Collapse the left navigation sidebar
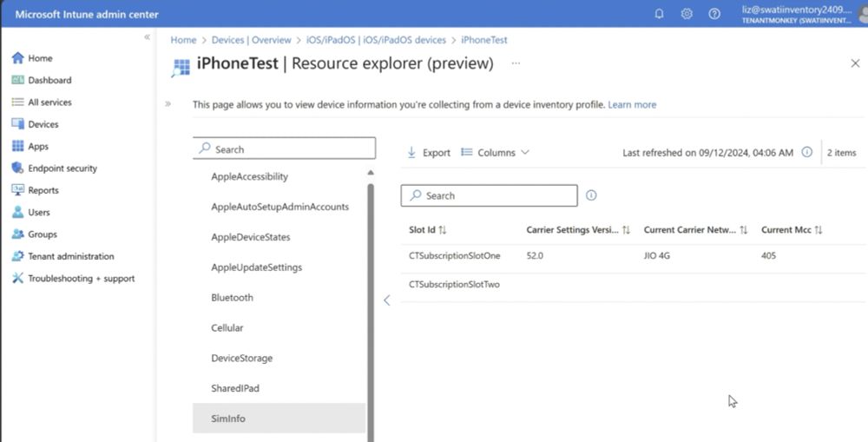 (147, 37)
